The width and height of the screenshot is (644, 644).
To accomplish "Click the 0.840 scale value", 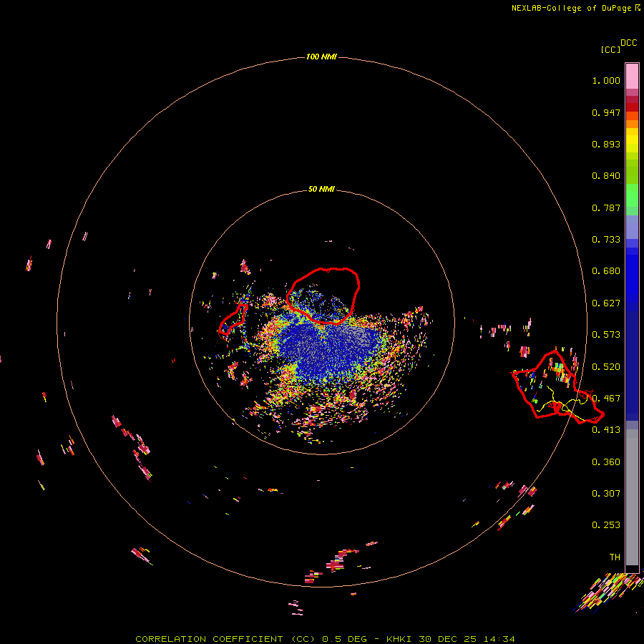I will (x=606, y=176).
